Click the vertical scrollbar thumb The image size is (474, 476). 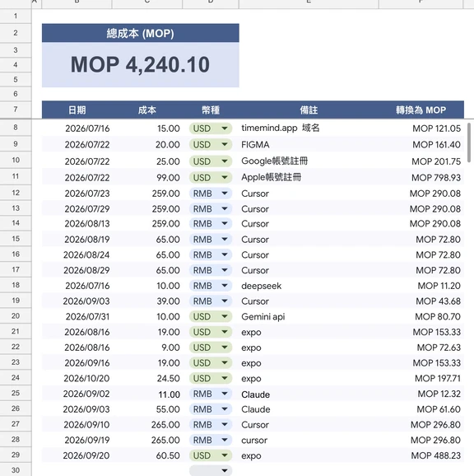(469, 142)
